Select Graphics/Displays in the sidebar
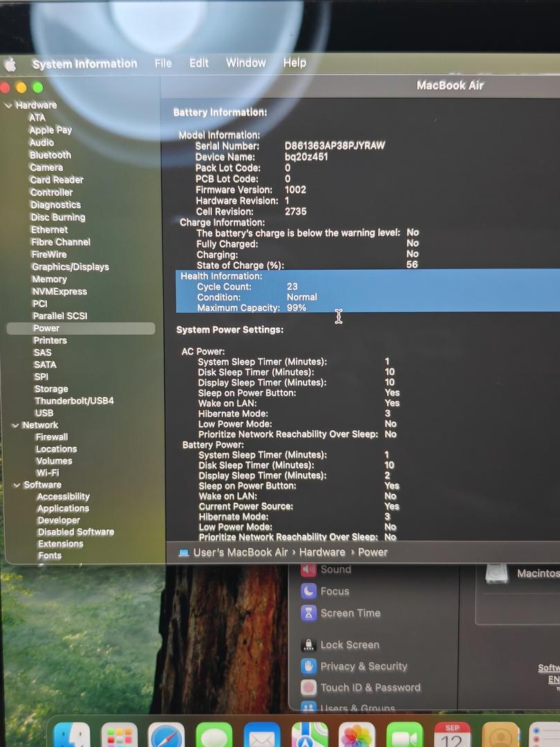Screen dimensions: 560x747 coord(71,267)
